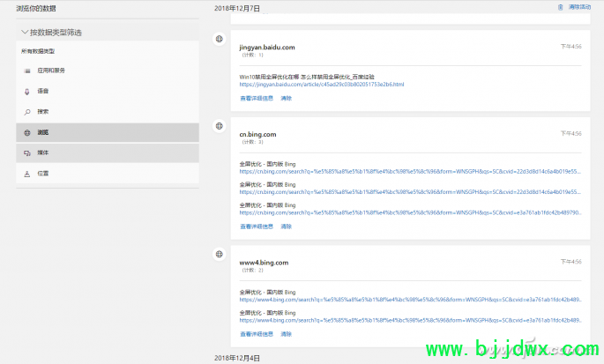Click the www4.bing.com domain heading

264,263
